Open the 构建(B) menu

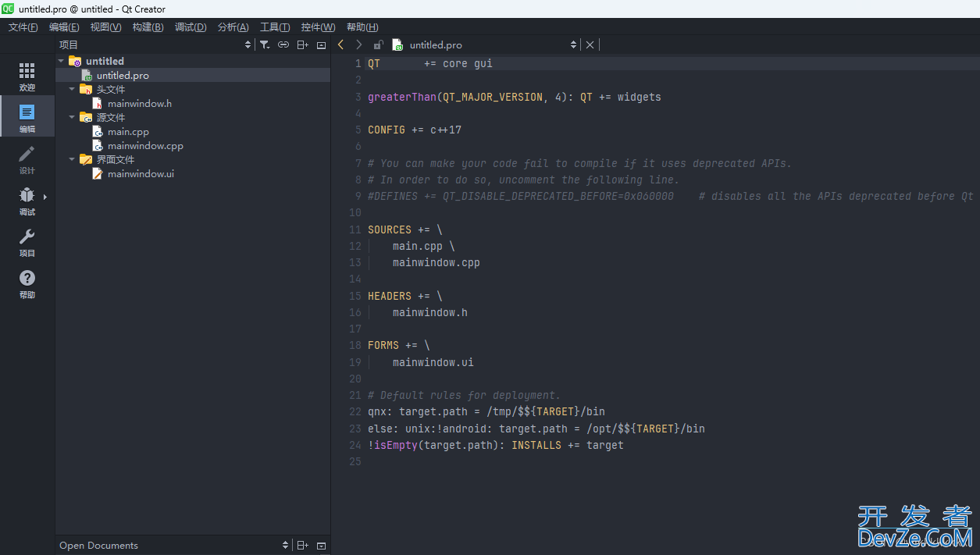148,27
